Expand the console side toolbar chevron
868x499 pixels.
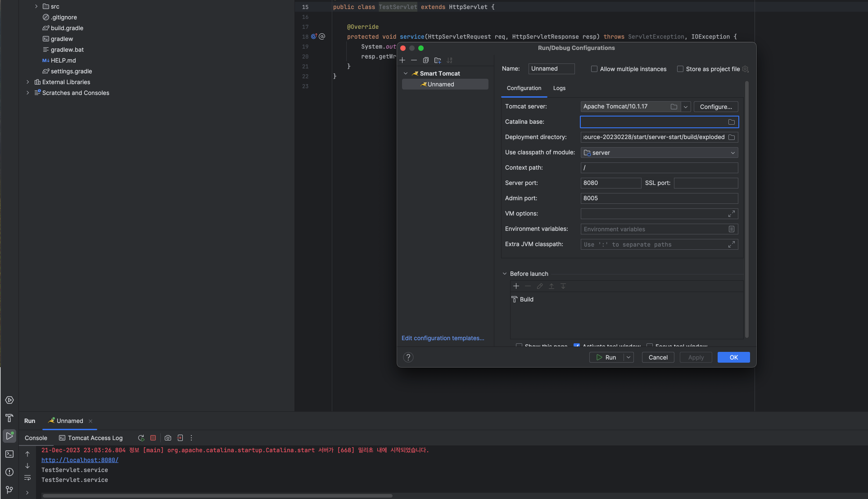click(x=27, y=493)
